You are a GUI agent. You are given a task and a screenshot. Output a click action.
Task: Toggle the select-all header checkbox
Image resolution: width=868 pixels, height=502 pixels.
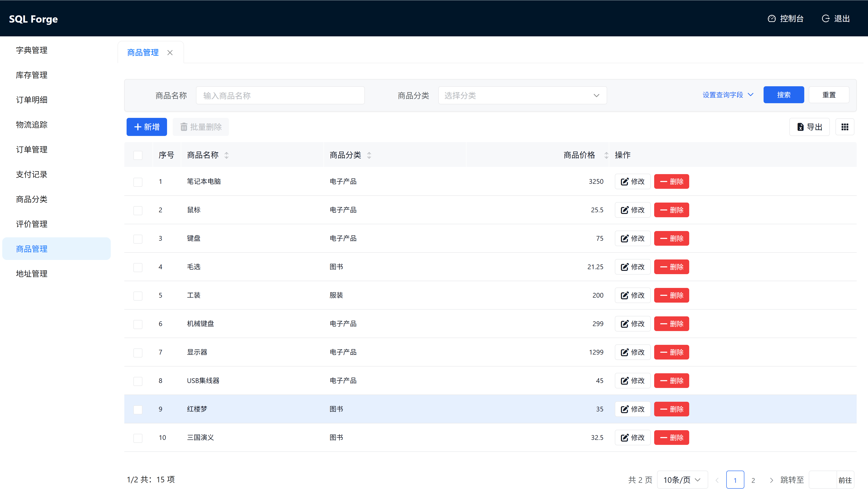click(x=138, y=155)
